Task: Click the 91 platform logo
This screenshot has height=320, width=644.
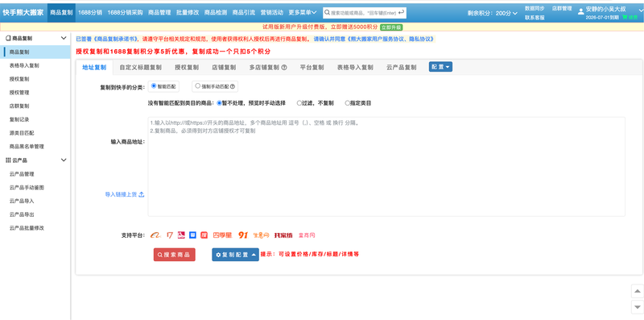Action: pos(243,235)
